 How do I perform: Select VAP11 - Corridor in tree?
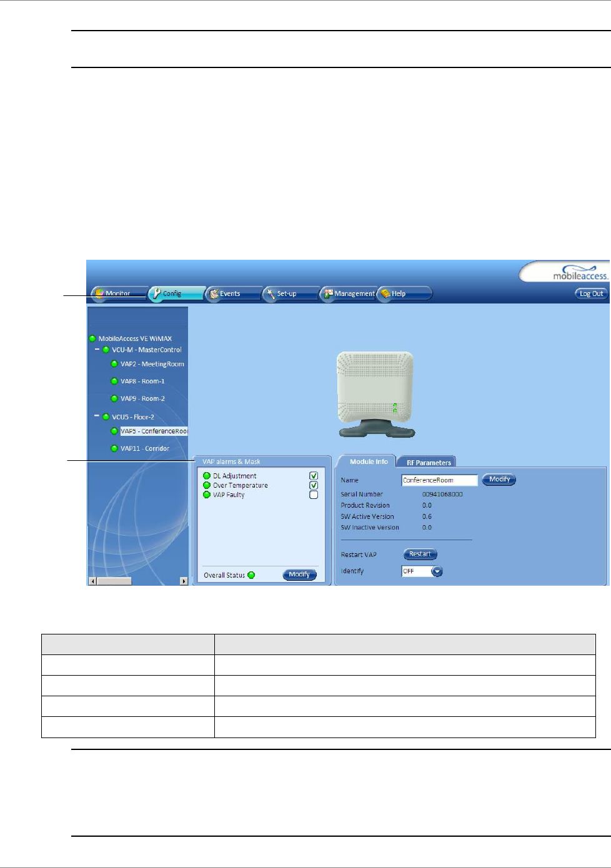(x=145, y=448)
